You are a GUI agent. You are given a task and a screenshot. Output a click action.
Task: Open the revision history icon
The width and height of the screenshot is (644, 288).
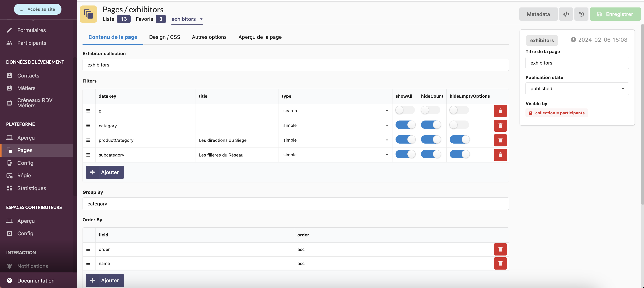581,14
